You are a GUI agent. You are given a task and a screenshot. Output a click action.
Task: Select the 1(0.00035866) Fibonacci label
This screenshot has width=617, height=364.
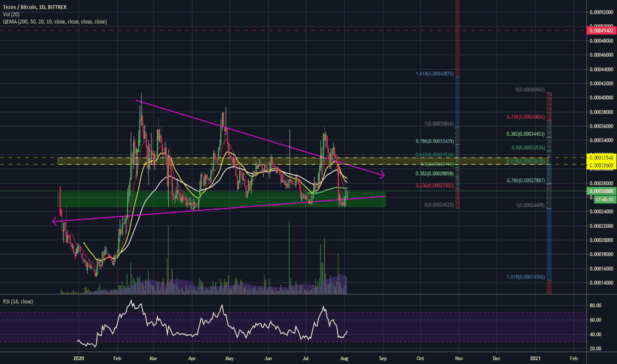point(439,124)
